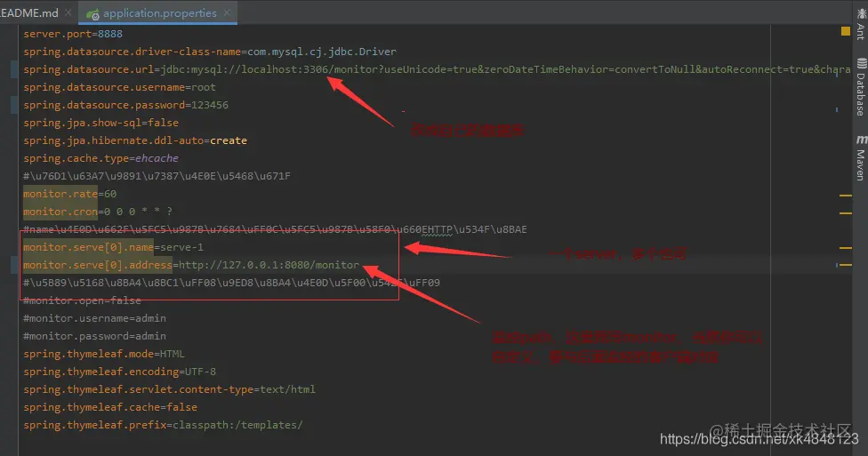Open the Ant tool window
Image resolution: width=868 pixels, height=456 pixels.
tap(861, 24)
